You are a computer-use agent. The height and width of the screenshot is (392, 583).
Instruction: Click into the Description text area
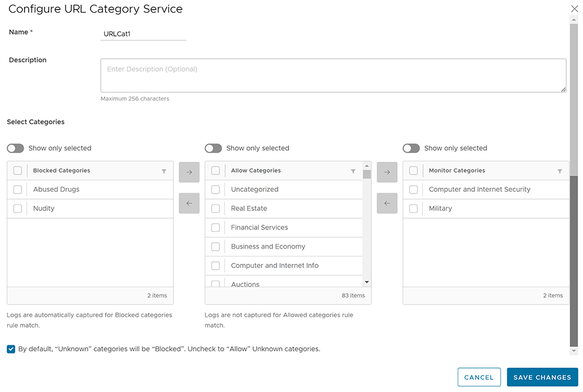tap(333, 76)
